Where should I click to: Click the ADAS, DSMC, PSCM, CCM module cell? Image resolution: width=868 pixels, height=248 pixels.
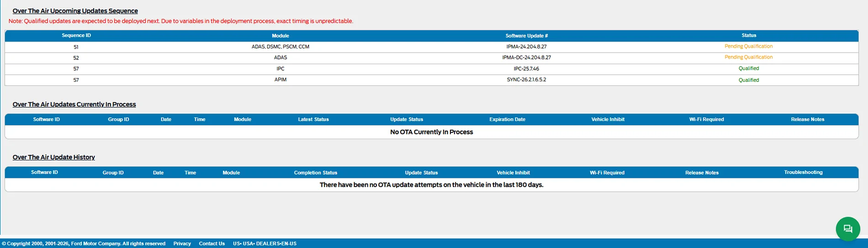(x=281, y=47)
